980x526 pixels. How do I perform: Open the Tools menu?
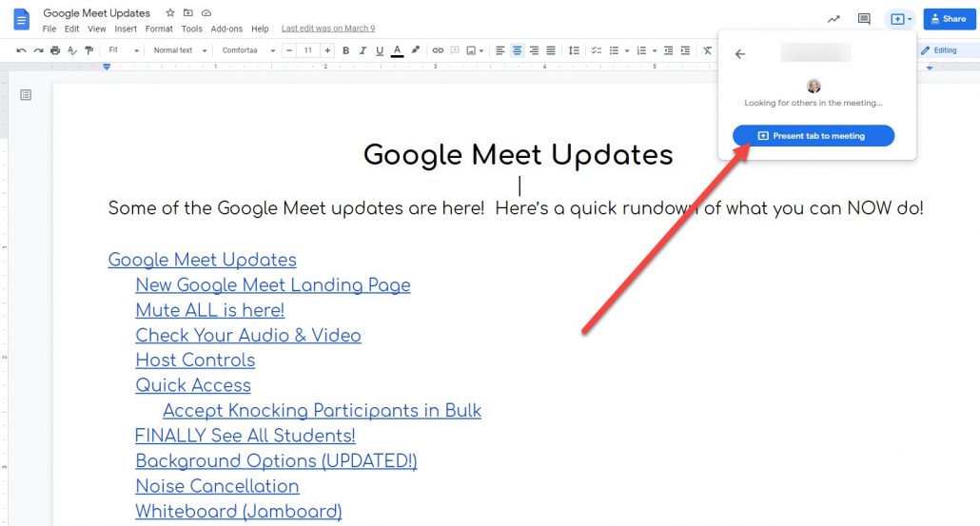click(192, 29)
